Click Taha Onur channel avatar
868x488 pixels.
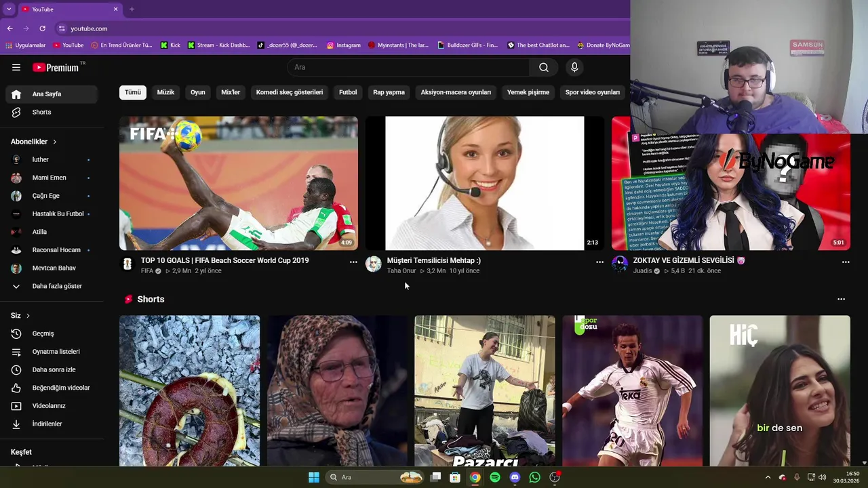[374, 264]
